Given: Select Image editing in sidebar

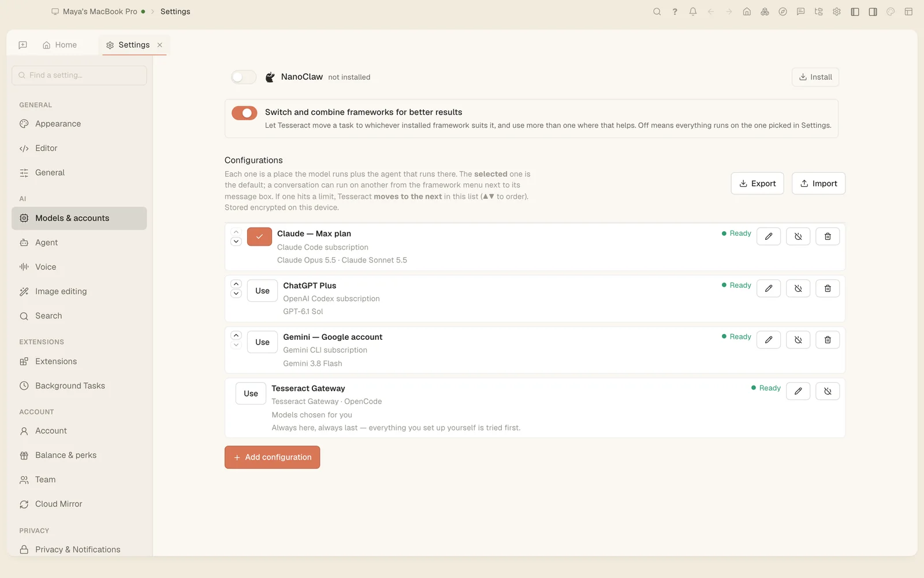Looking at the screenshot, I should tap(79, 291).
